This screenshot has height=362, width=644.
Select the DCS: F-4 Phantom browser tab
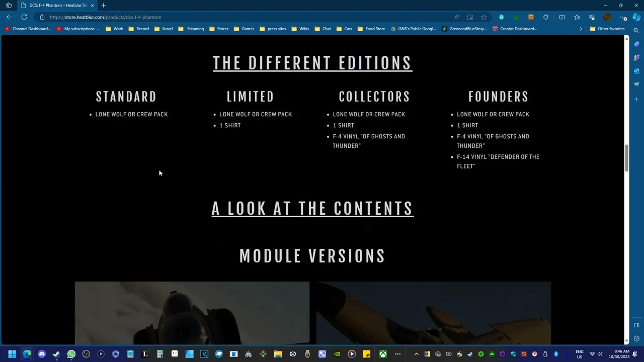pos(57,5)
